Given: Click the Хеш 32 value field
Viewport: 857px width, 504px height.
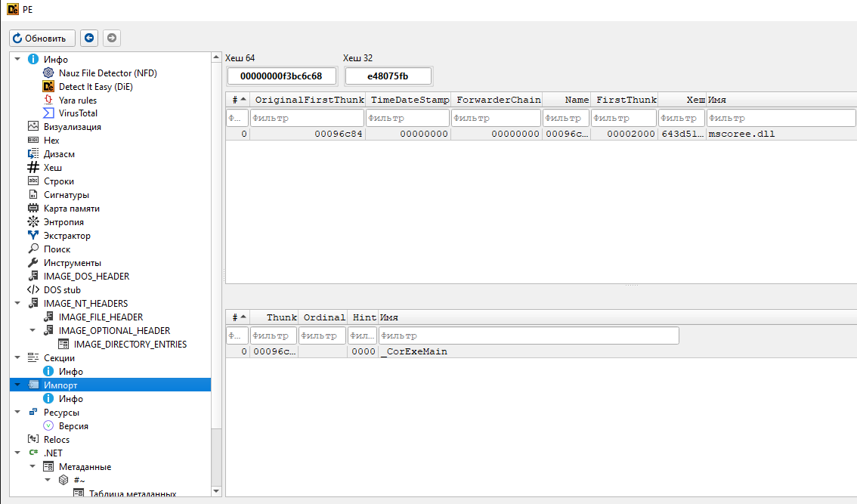Looking at the screenshot, I should click(388, 76).
